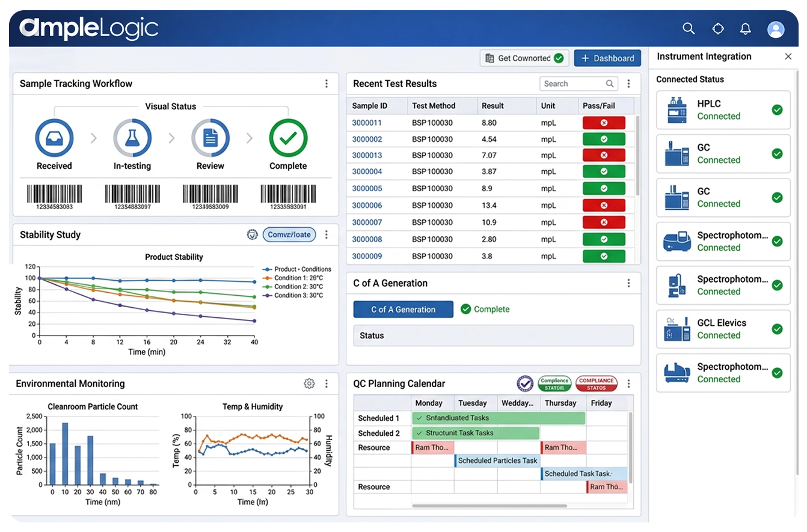The width and height of the screenshot is (807, 532).
Task: Sort by the Test Method column header
Action: pos(434,106)
